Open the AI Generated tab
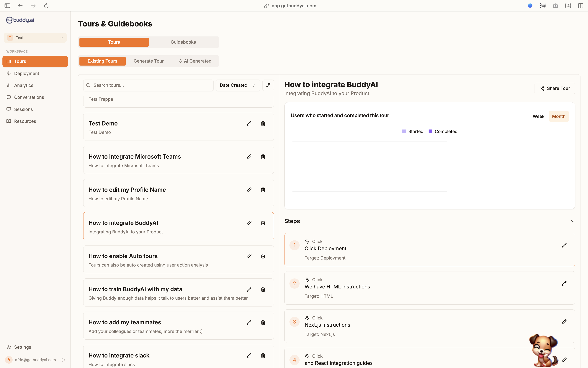The image size is (588, 368). [195, 61]
